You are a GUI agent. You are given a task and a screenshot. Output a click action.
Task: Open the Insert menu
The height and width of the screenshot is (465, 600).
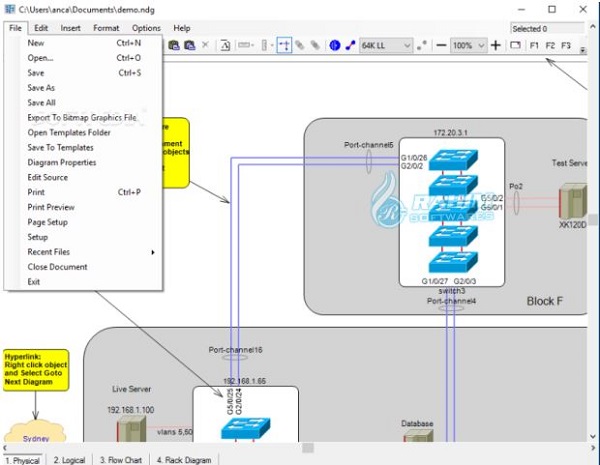(x=71, y=28)
